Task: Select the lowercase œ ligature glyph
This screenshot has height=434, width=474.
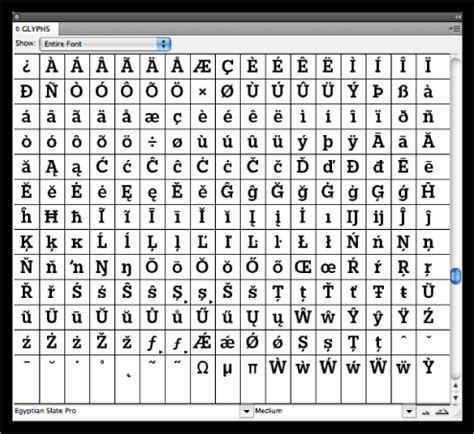Action: point(328,267)
